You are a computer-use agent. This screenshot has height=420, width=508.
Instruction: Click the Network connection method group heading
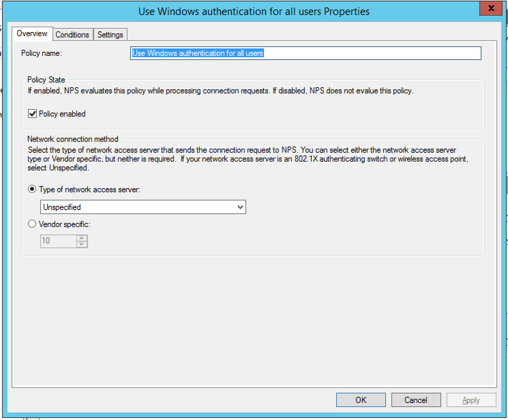(73, 139)
